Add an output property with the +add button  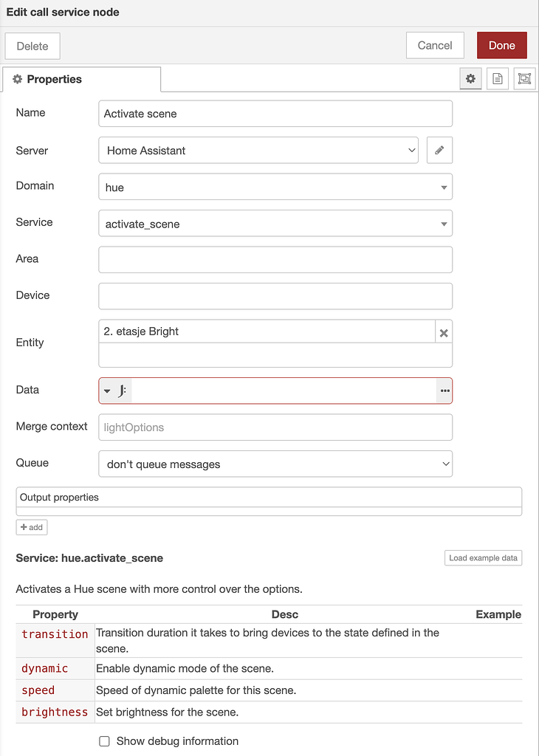tap(31, 527)
